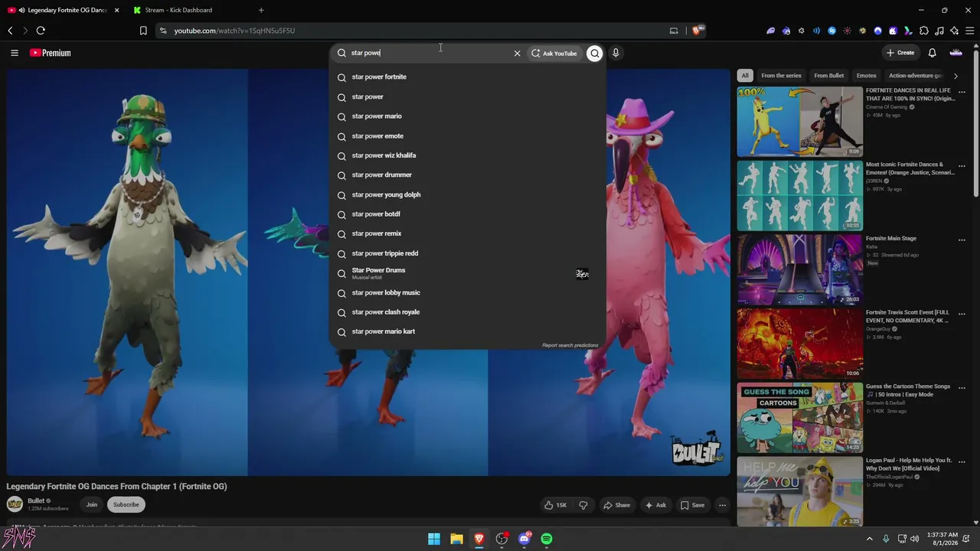Select 'star power botdf' suggestion

point(467,214)
